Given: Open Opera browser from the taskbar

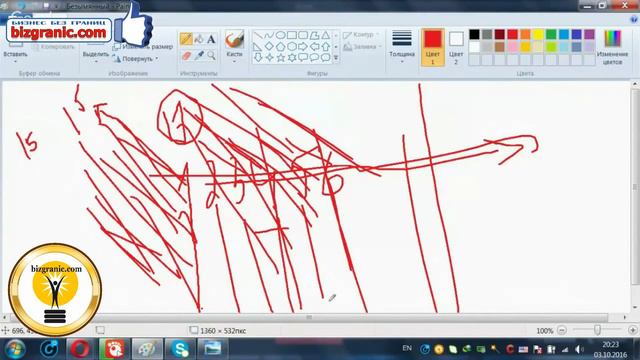Looking at the screenshot, I should (80, 349).
